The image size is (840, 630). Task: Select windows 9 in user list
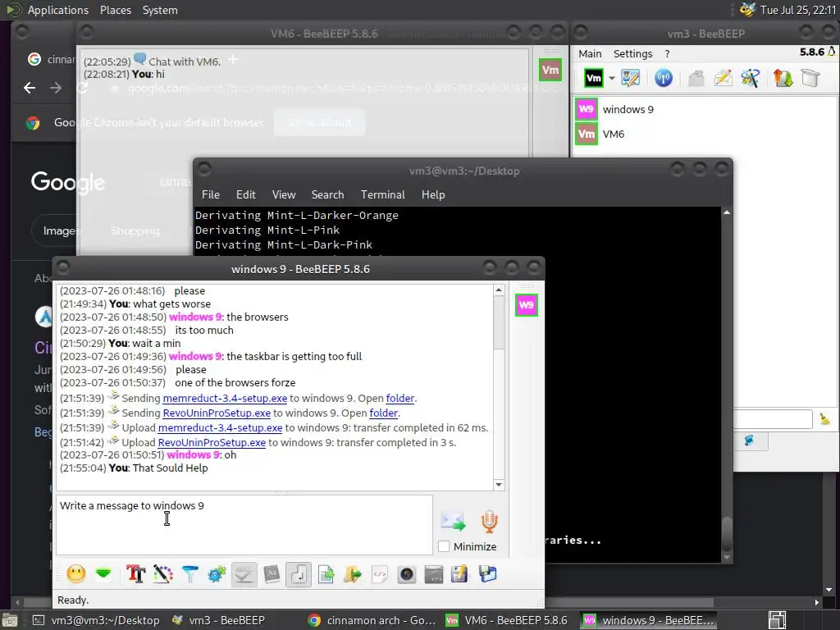click(705, 109)
